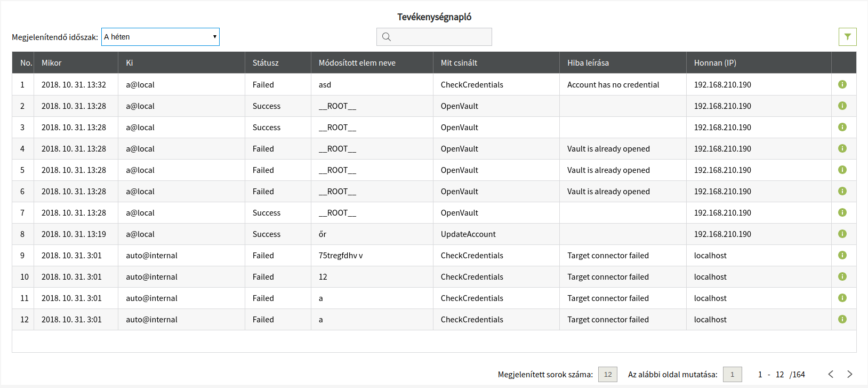This screenshot has height=388, width=868.
Task: Click 'localhost' source in row 12
Action: click(x=710, y=320)
